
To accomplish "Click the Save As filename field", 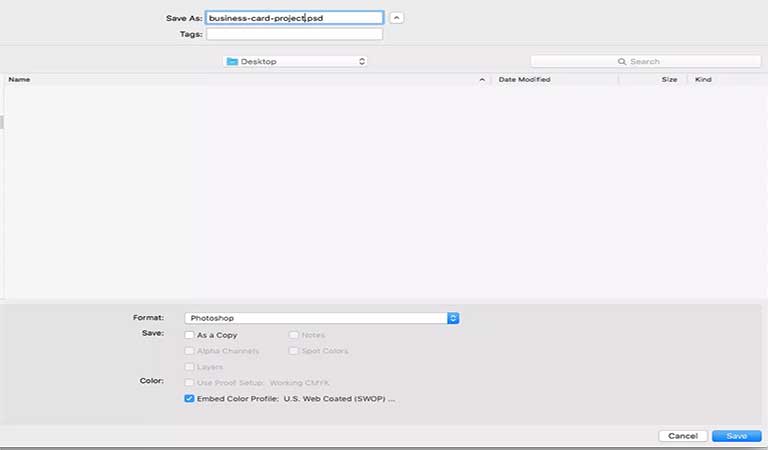I will point(293,18).
